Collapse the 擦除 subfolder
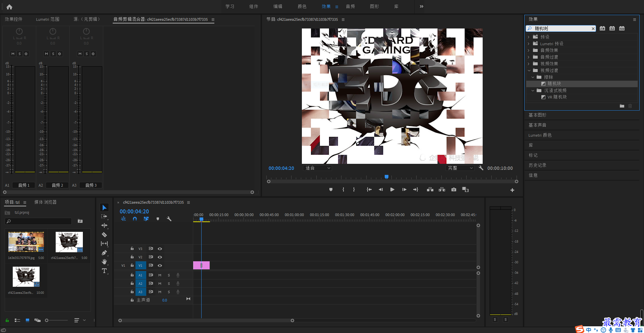This screenshot has width=644, height=333. click(533, 77)
